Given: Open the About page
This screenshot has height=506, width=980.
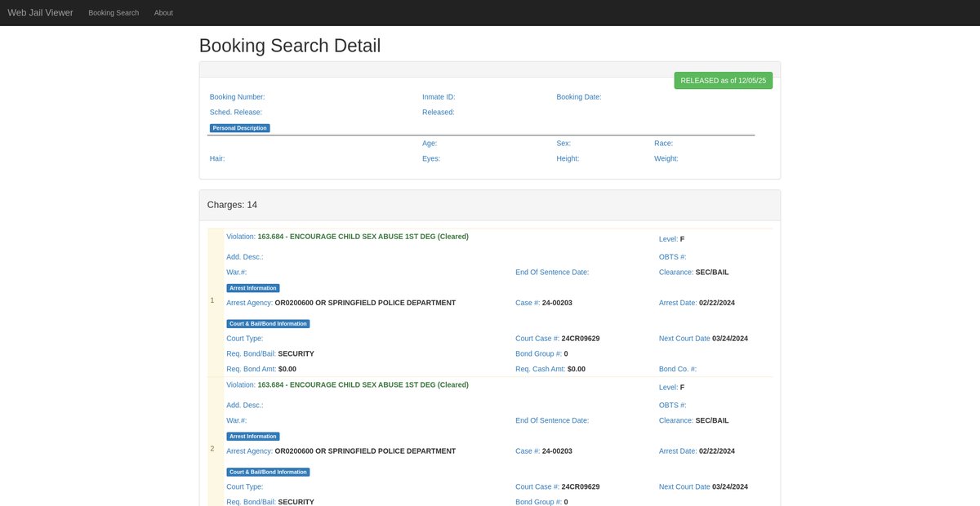Looking at the screenshot, I should click(163, 13).
